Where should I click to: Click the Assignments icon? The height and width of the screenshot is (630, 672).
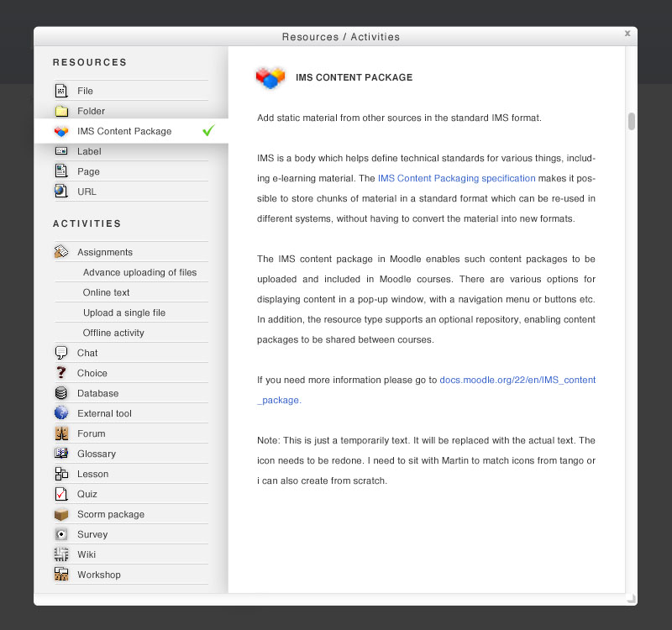point(61,251)
